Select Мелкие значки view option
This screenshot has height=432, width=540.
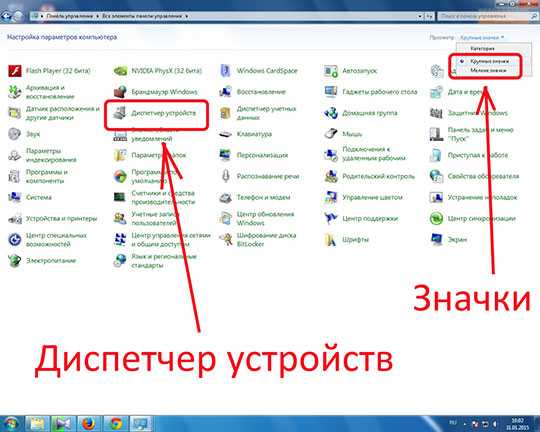tap(488, 71)
